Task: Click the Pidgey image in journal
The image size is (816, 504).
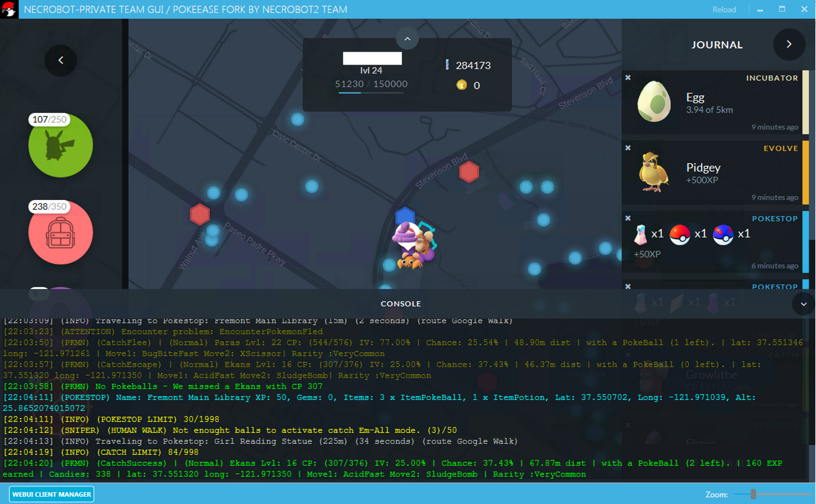Action: point(653,172)
